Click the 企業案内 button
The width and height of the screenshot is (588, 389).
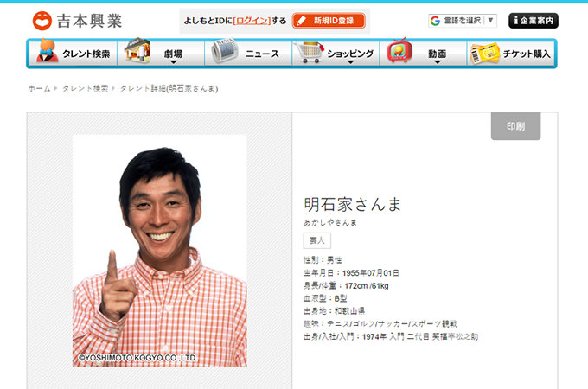pos(534,21)
